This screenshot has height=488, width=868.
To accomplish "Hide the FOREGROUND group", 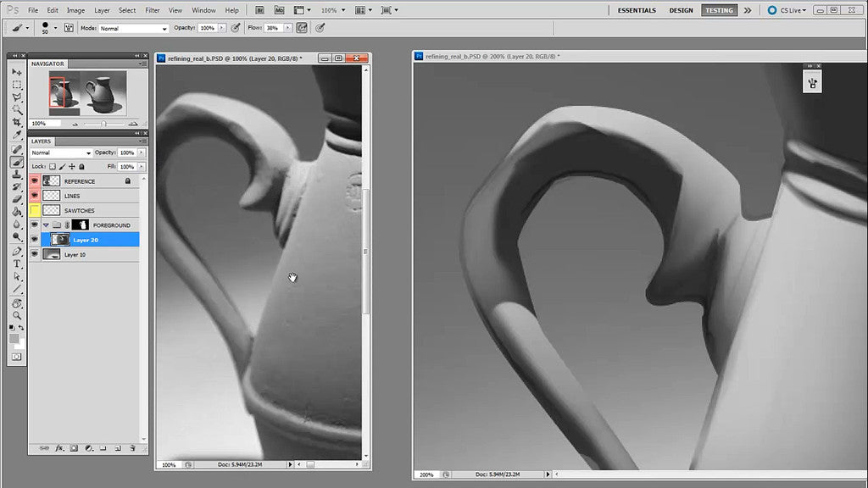I will 34,225.
